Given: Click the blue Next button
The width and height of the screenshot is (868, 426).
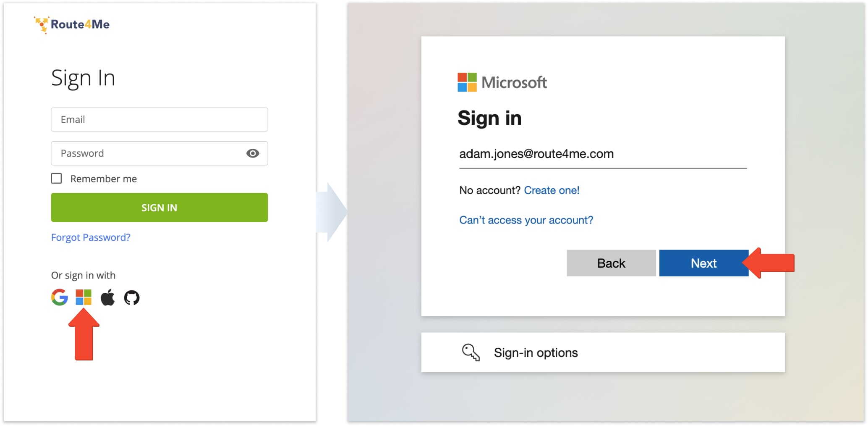Looking at the screenshot, I should click(703, 263).
